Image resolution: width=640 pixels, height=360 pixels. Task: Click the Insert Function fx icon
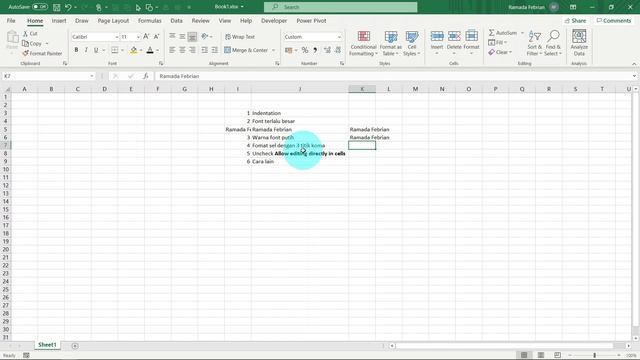tap(145, 76)
